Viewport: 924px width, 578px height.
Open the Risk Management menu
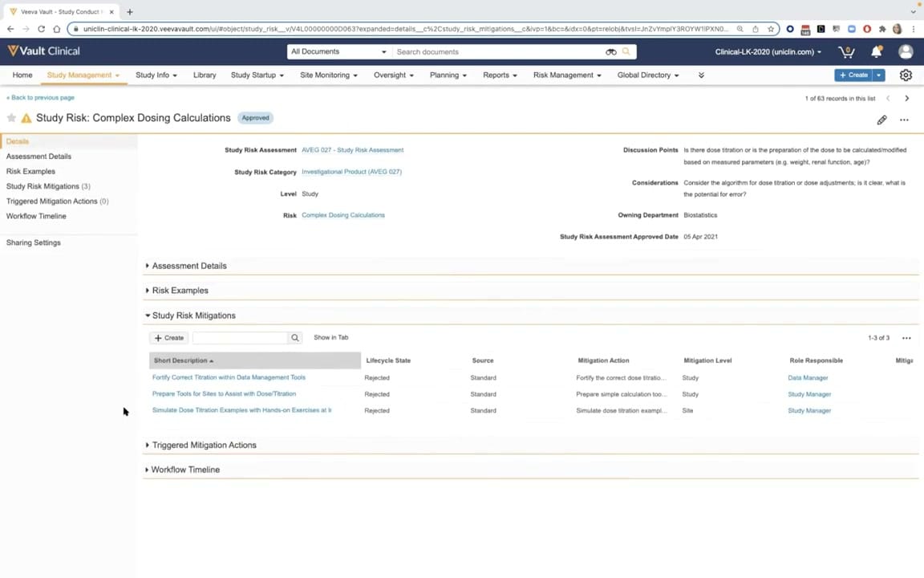567,75
